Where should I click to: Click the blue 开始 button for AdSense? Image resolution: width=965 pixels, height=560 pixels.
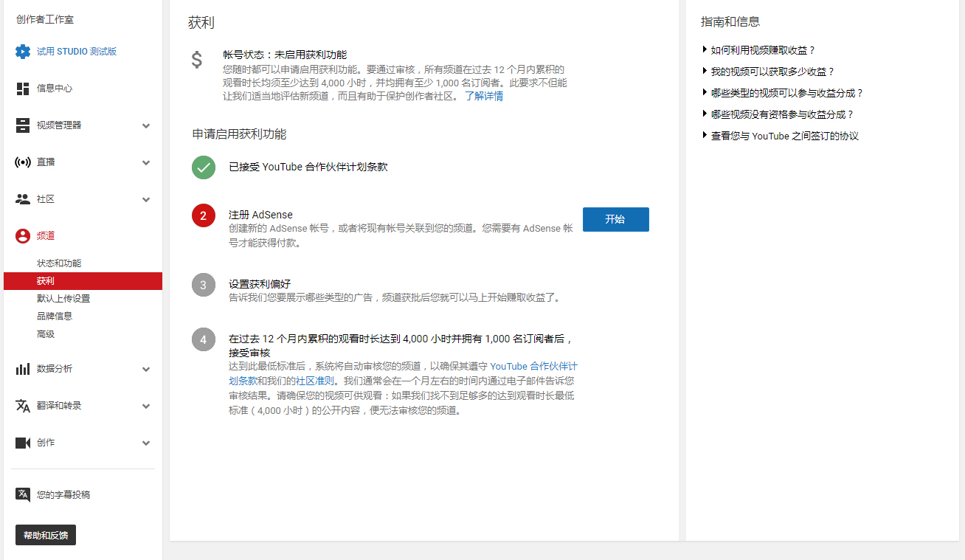(x=616, y=219)
